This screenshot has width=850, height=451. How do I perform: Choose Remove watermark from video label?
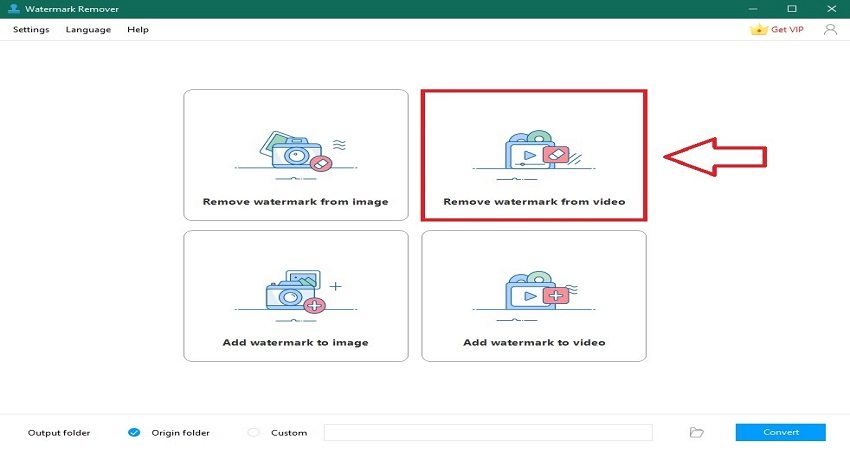(534, 202)
